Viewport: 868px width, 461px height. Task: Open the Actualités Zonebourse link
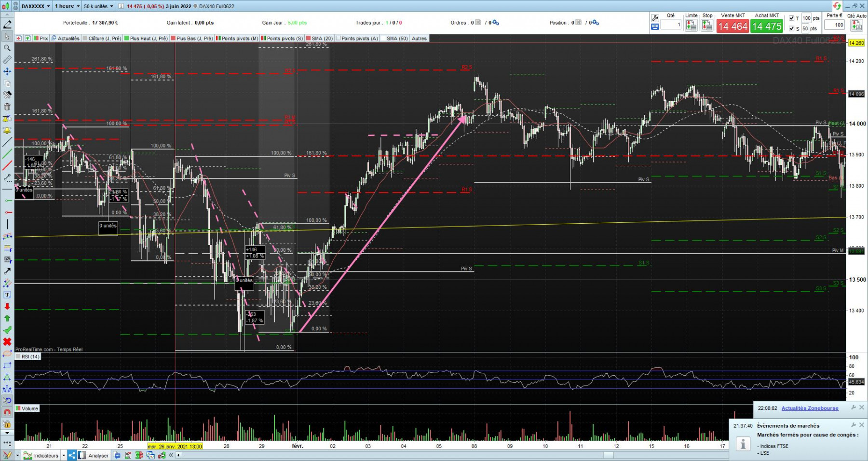pos(810,408)
